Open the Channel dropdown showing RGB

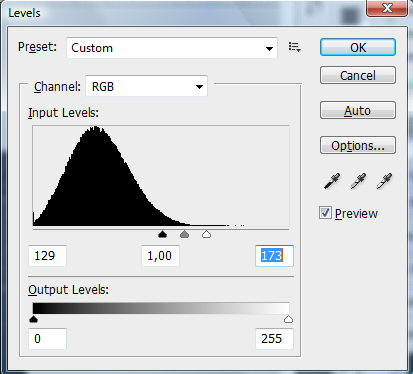[x=147, y=87]
